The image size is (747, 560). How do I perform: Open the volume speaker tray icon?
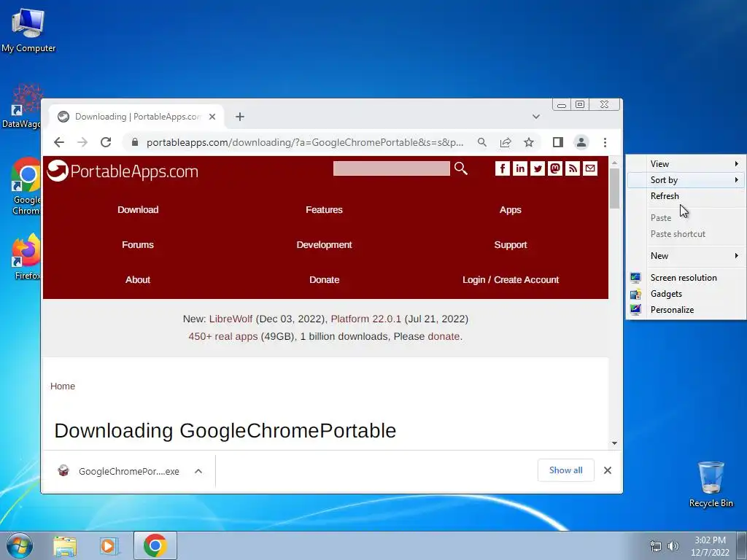pyautogui.click(x=673, y=545)
